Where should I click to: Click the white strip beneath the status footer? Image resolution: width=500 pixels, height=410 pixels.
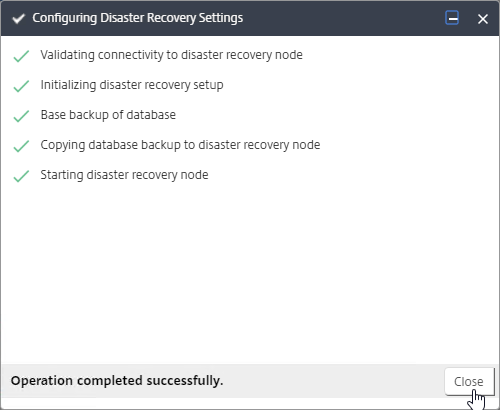click(233, 403)
